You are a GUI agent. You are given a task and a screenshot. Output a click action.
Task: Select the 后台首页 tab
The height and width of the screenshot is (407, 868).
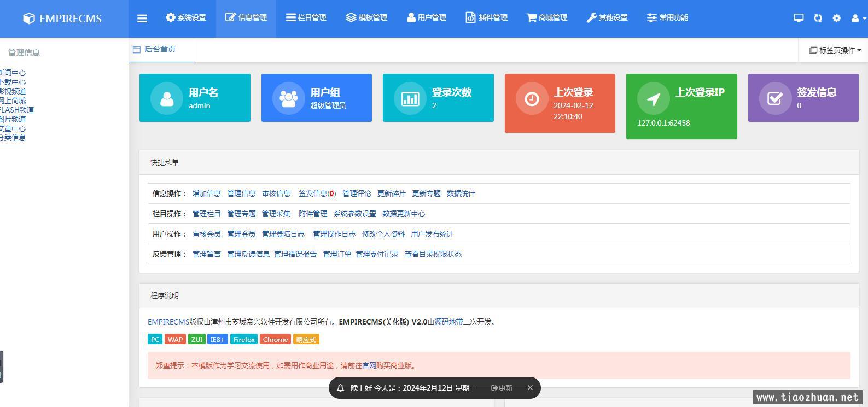161,50
